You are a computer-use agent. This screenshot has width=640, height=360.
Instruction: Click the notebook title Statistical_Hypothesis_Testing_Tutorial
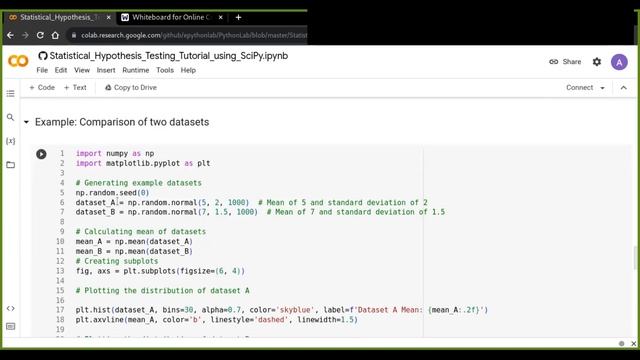pyautogui.click(x=169, y=56)
